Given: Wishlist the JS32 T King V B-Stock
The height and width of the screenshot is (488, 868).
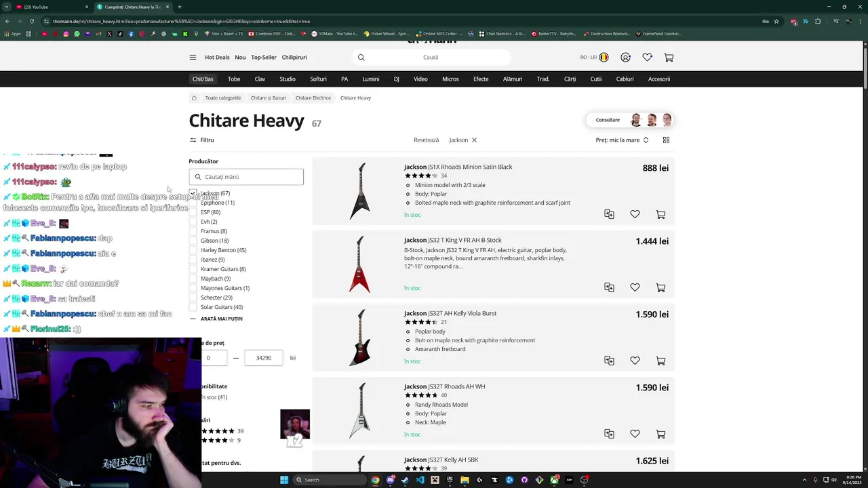Looking at the screenshot, I should 635,287.
